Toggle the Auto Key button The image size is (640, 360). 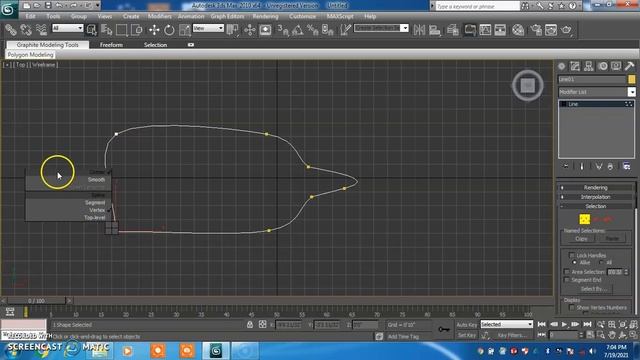tap(467, 325)
